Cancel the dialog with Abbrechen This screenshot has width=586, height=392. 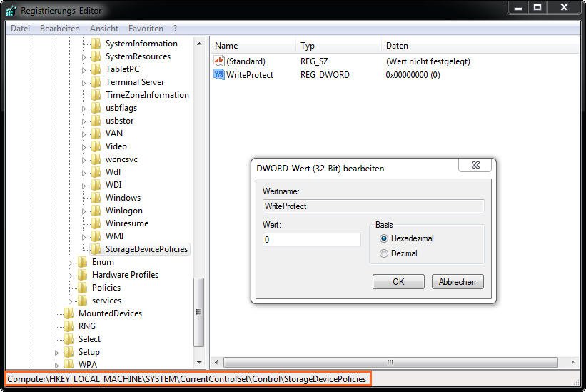pyautogui.click(x=458, y=282)
